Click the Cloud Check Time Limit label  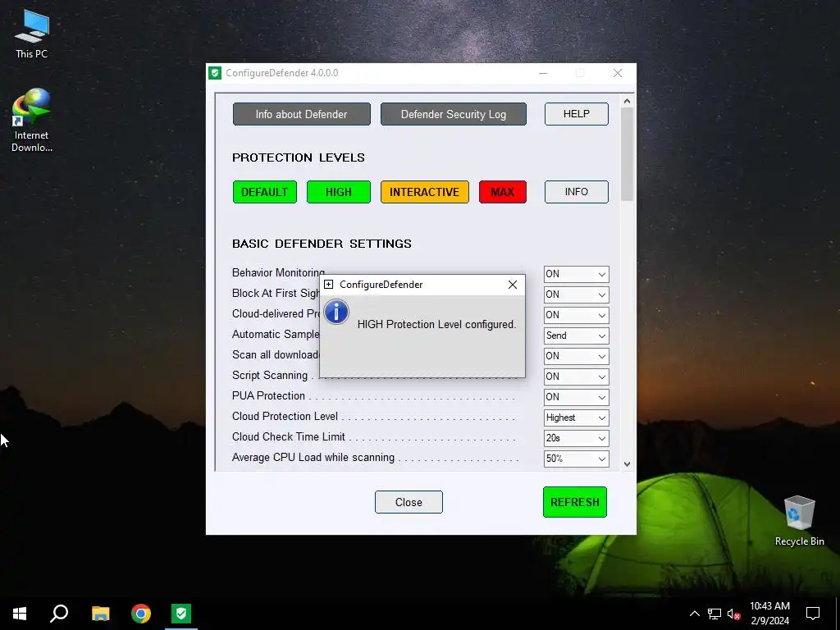pyautogui.click(x=289, y=436)
